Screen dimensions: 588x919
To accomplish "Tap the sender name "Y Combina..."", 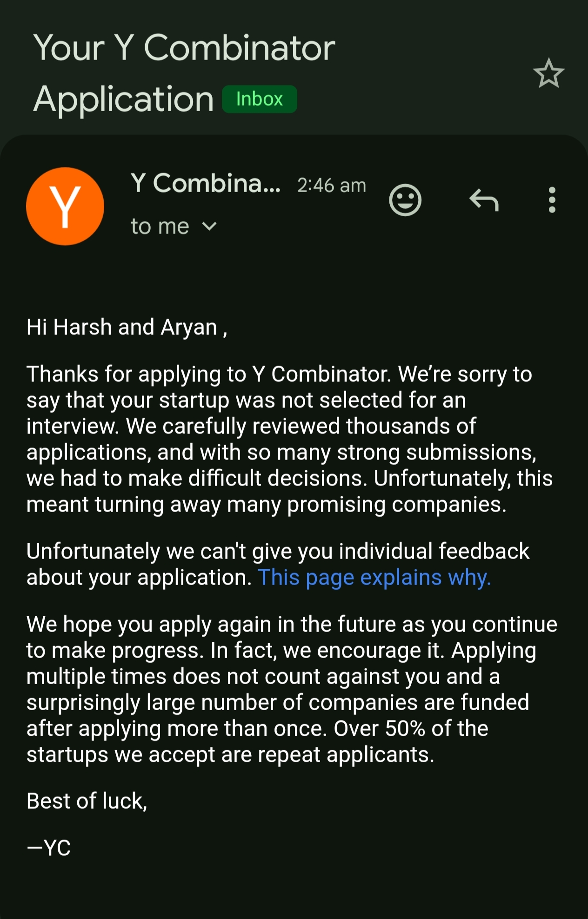I will 205,183.
